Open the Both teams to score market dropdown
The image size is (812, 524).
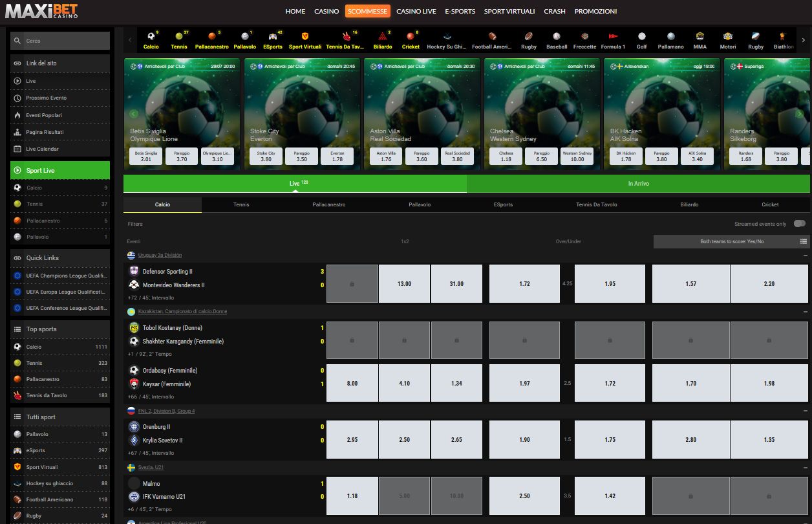(x=731, y=241)
